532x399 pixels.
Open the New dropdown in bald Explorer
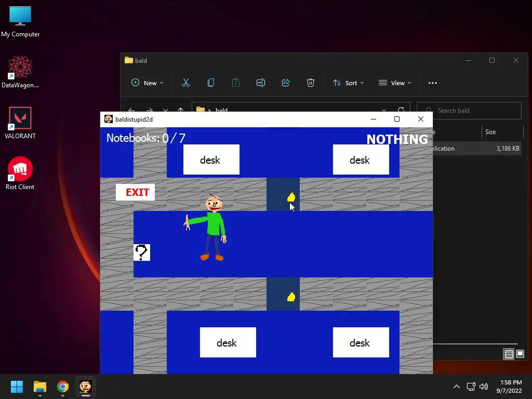tap(148, 83)
